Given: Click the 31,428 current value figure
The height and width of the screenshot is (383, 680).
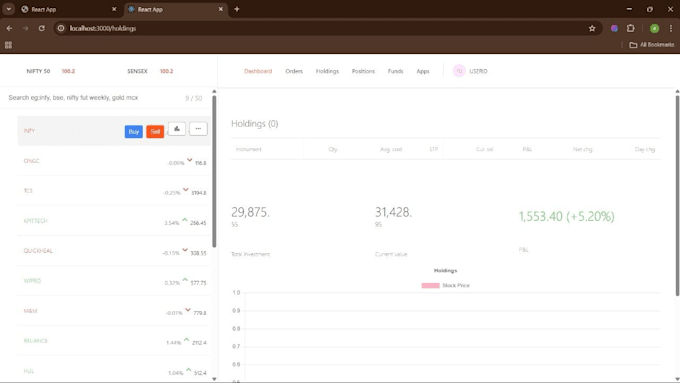Looking at the screenshot, I should [393, 212].
